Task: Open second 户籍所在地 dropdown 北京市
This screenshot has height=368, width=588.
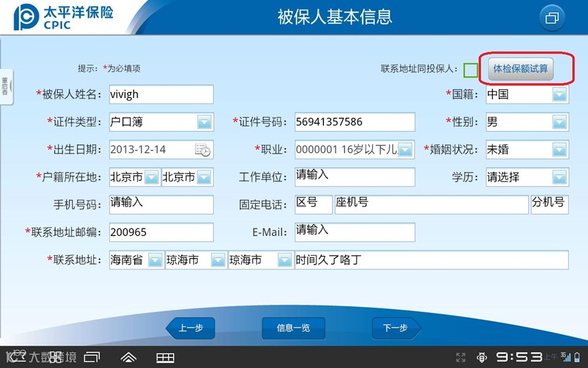Action: pyautogui.click(x=188, y=177)
